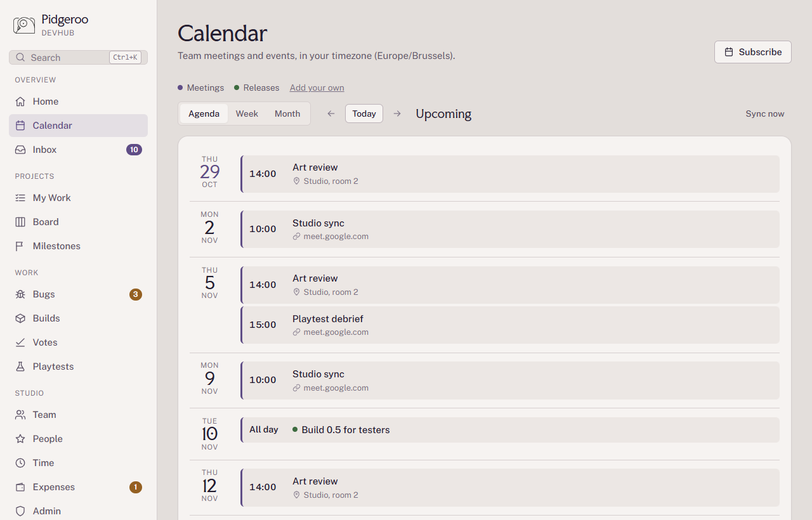This screenshot has width=812, height=520.
Task: Open Team via its people icon
Action: [x=20, y=415]
